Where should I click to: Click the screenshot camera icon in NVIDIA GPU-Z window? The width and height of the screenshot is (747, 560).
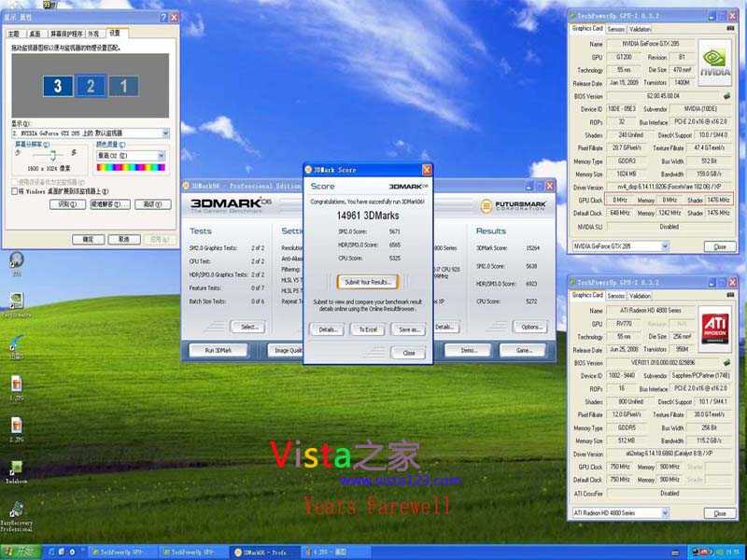coord(730,29)
